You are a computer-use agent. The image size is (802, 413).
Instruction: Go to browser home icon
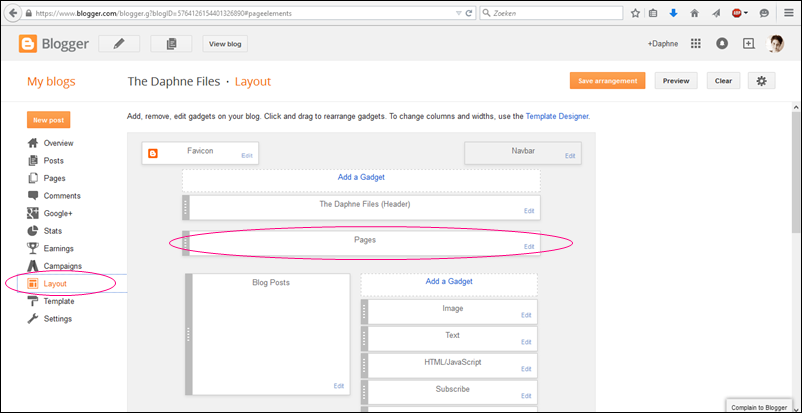tap(695, 13)
